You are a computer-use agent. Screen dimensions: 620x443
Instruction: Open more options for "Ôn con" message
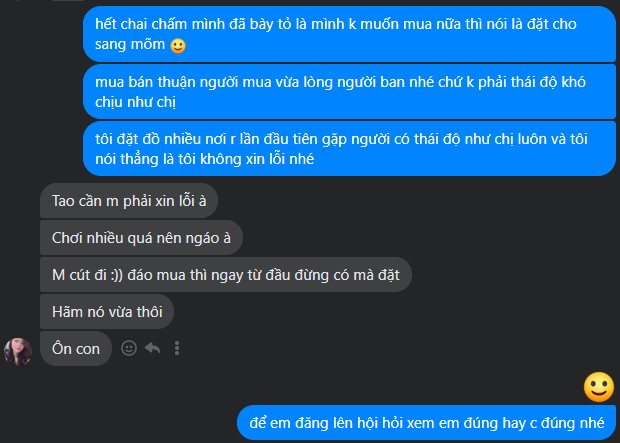(x=177, y=348)
